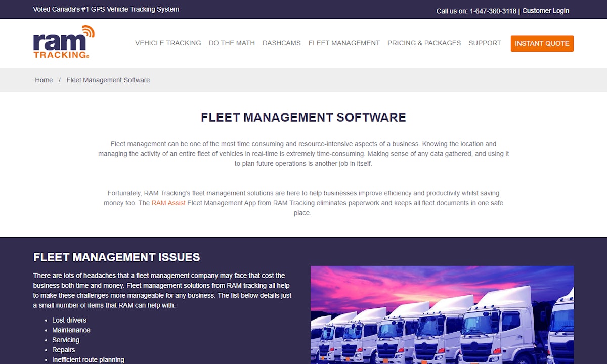Open the Vehicle Tracking menu

(x=168, y=43)
